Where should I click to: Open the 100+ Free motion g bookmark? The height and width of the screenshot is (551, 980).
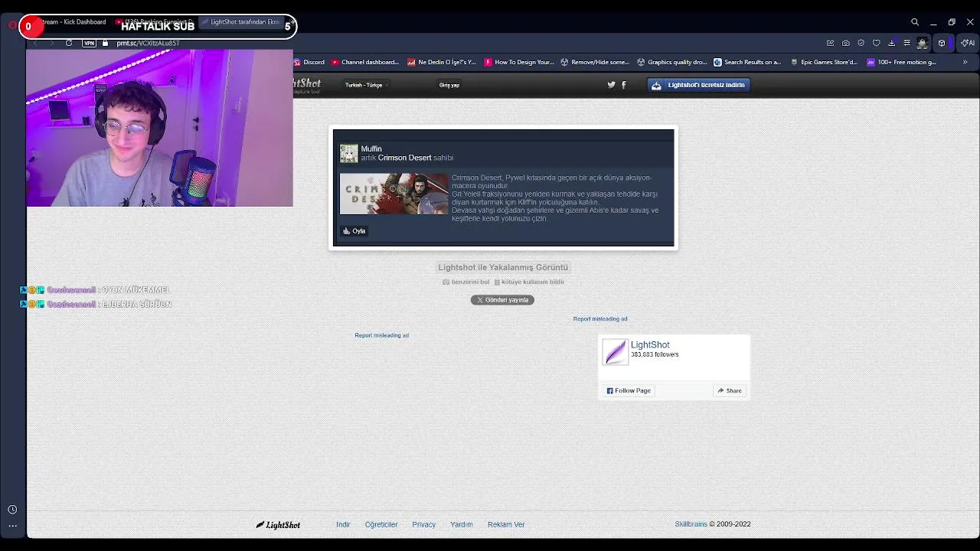[x=901, y=62]
